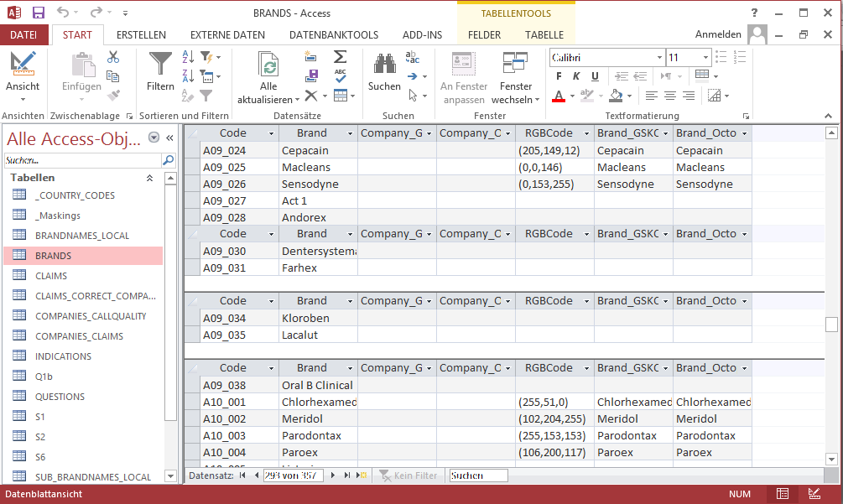Screen dimensions: 843x504
Task: Collapse the Tabellen group
Action: point(149,178)
